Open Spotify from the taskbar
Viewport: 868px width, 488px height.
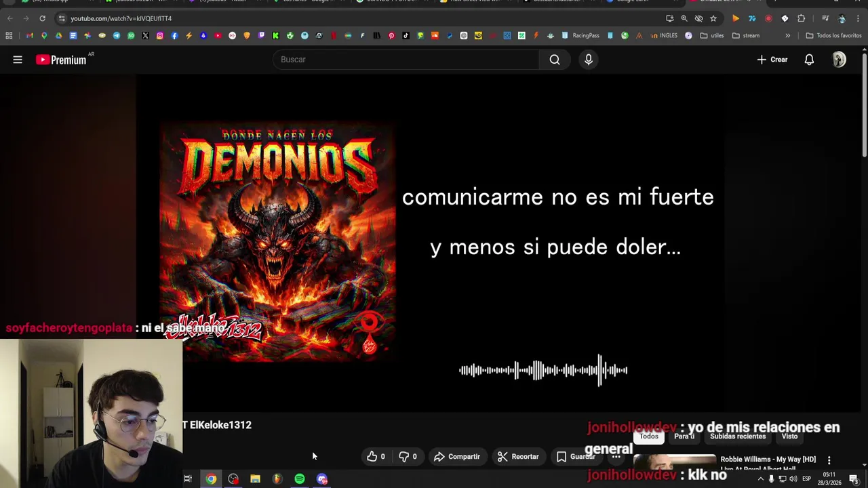pos(300,479)
